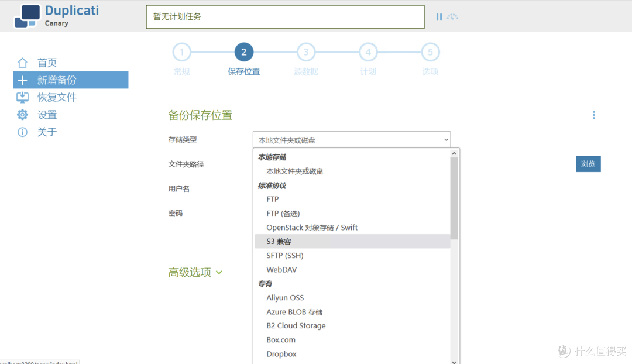Jump to wizard step 5 选项
Screen dimensions: 632x364
pos(430,53)
